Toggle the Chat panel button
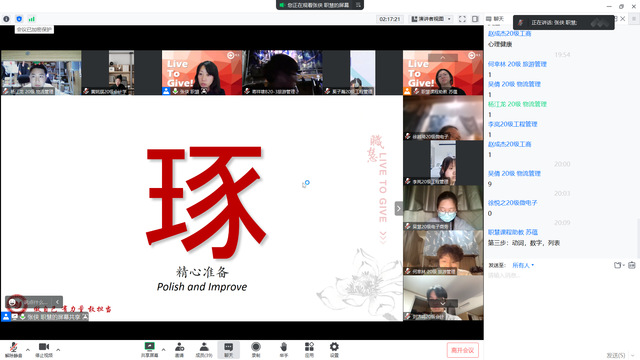Image resolution: width=640 pixels, height=360 pixels. point(229,349)
